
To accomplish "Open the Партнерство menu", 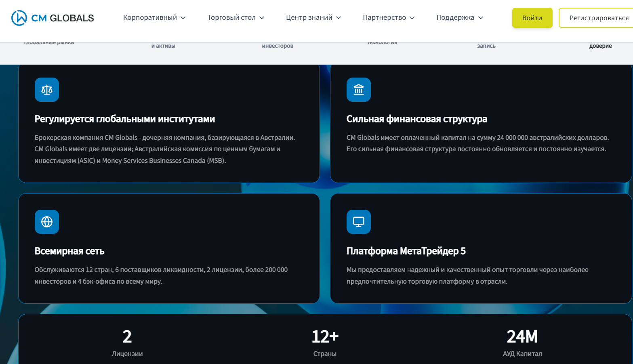I will pyautogui.click(x=388, y=18).
